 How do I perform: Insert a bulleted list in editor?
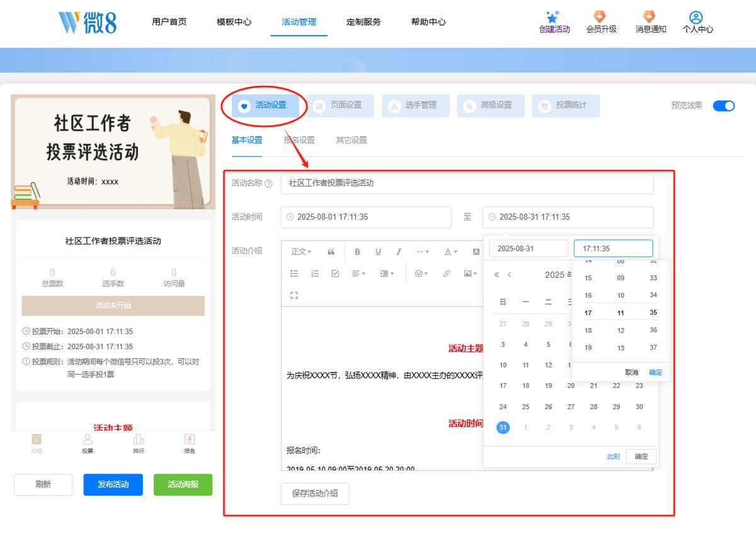click(294, 273)
